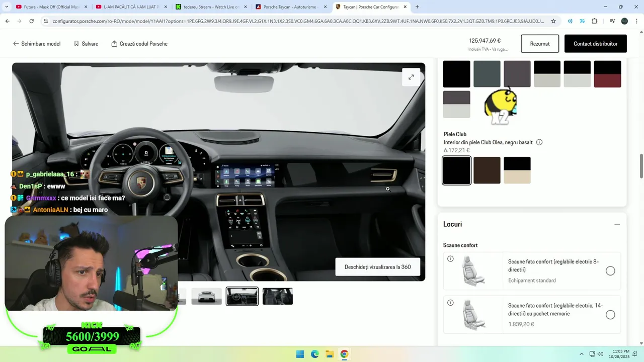Select the black and beige Club leather swatch
The height and width of the screenshot is (362, 644).
pyautogui.click(x=517, y=170)
